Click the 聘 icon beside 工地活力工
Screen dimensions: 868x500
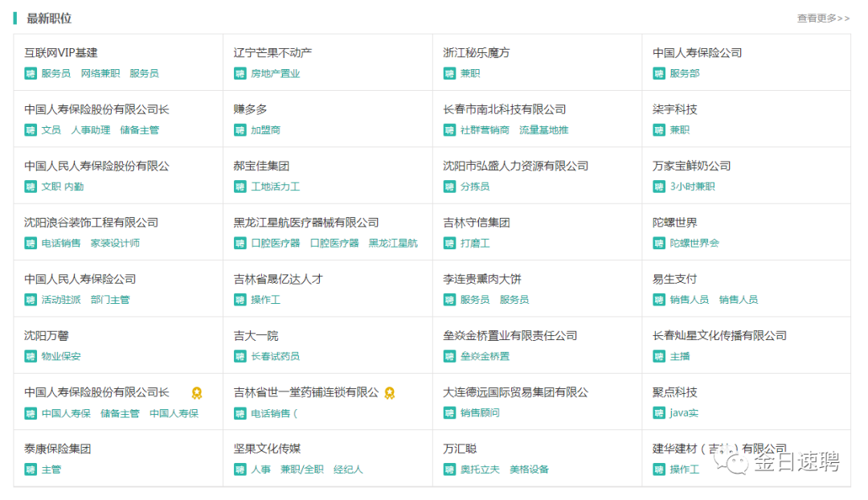pos(240,186)
